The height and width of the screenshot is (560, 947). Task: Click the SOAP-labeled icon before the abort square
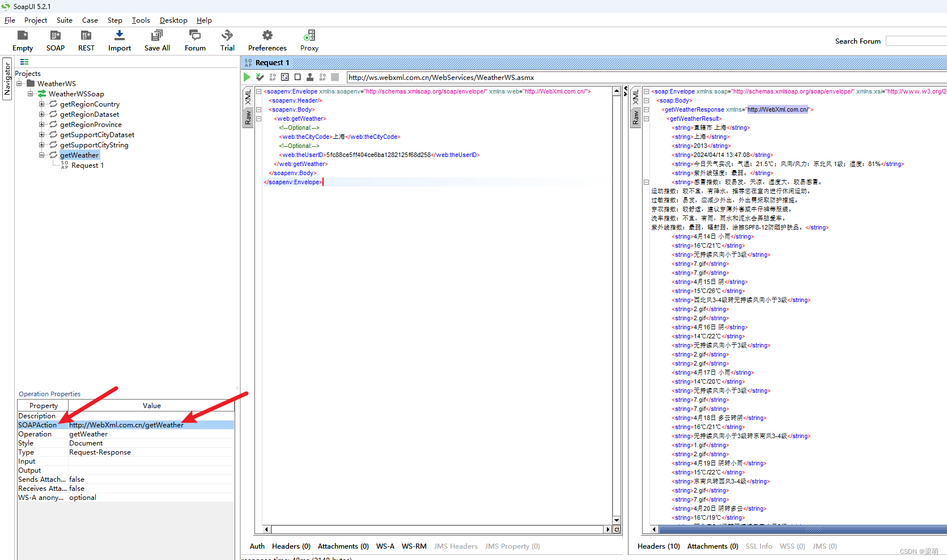click(322, 77)
